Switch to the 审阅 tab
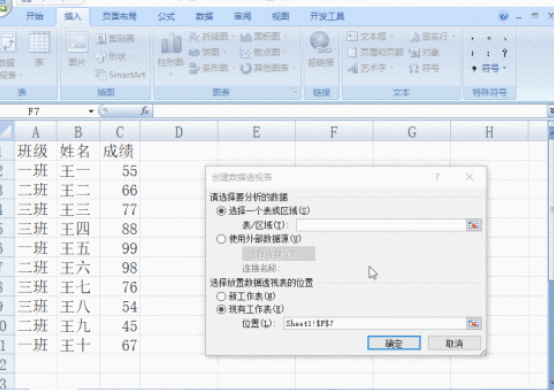 (242, 16)
